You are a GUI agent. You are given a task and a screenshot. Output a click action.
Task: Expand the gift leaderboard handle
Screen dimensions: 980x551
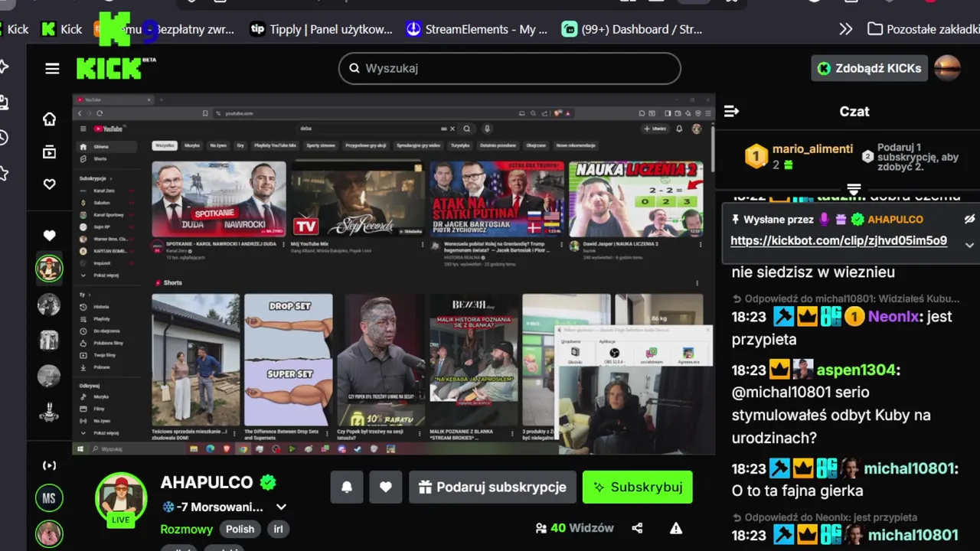(854, 189)
